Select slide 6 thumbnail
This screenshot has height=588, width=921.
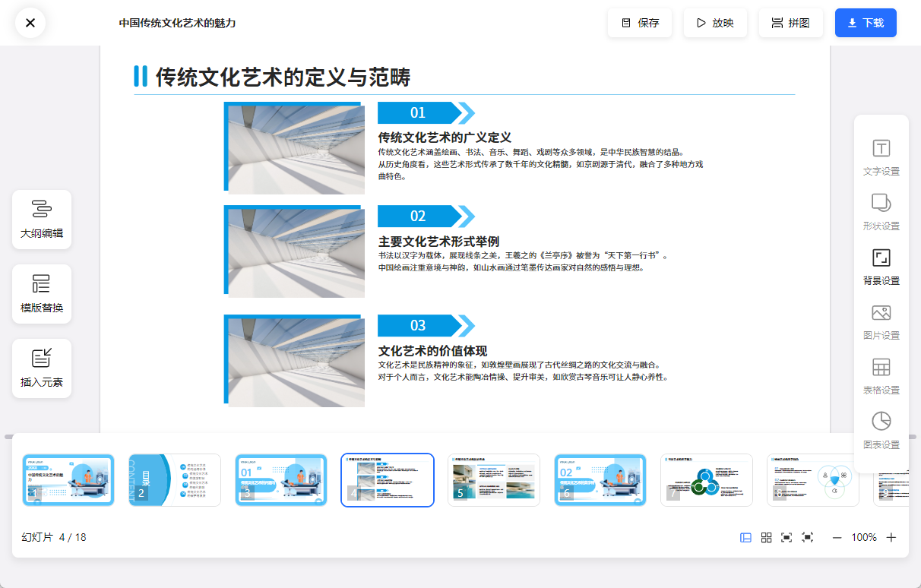coord(600,480)
